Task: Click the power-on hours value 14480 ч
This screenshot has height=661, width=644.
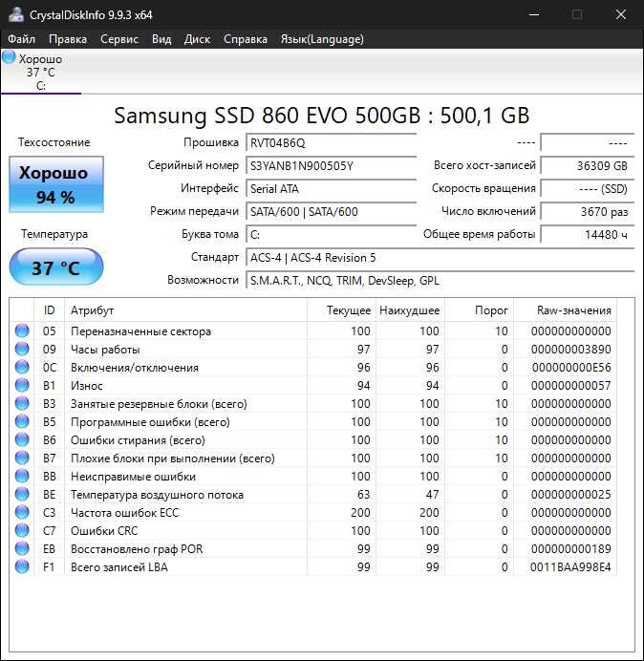Action: [587, 234]
